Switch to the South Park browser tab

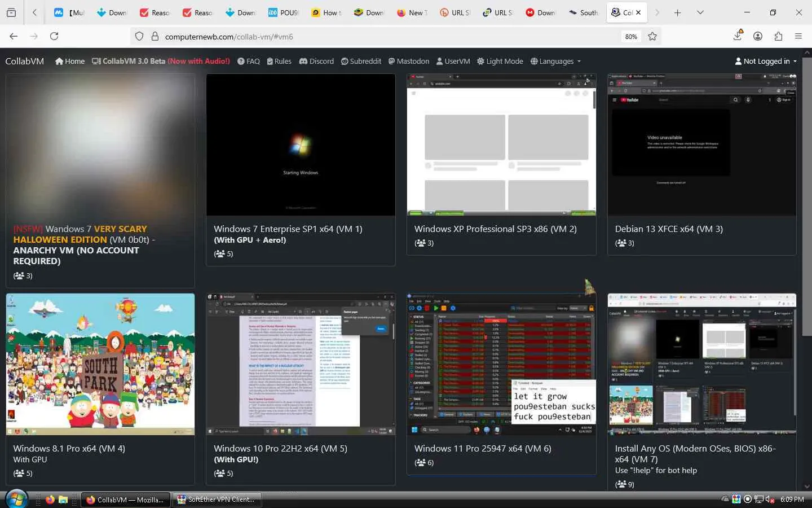coord(584,12)
